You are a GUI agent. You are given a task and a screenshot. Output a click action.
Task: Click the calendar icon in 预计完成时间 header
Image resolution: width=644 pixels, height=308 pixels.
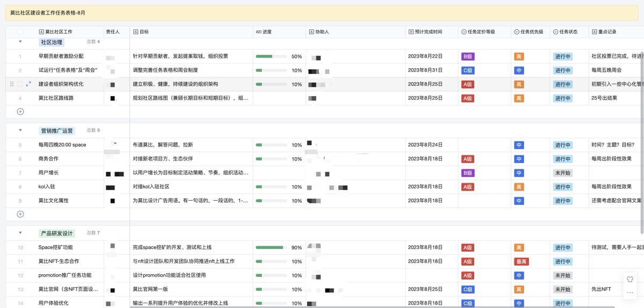pyautogui.click(x=411, y=32)
